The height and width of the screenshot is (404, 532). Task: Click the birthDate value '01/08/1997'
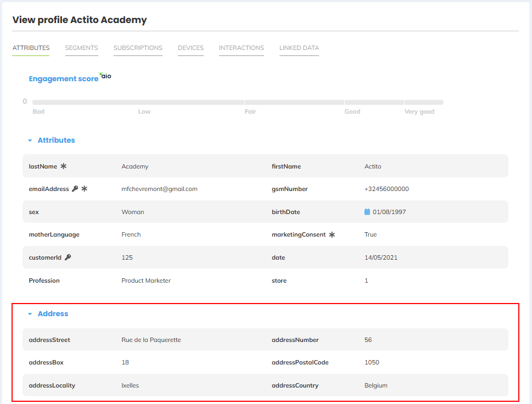click(x=389, y=212)
